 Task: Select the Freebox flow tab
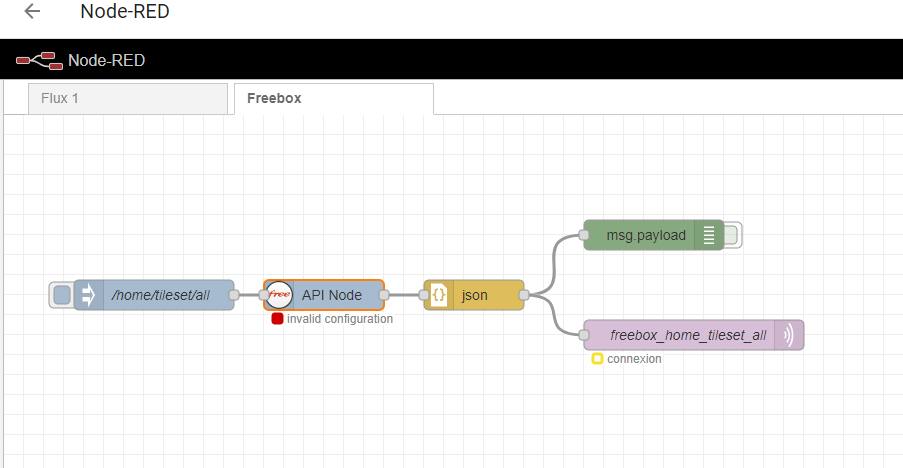[334, 98]
